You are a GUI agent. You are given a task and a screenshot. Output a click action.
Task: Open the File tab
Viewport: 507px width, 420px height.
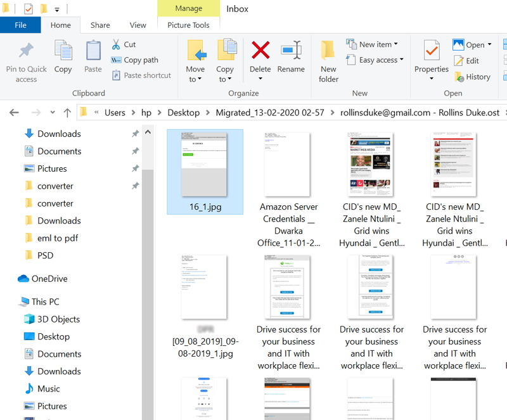[20, 25]
